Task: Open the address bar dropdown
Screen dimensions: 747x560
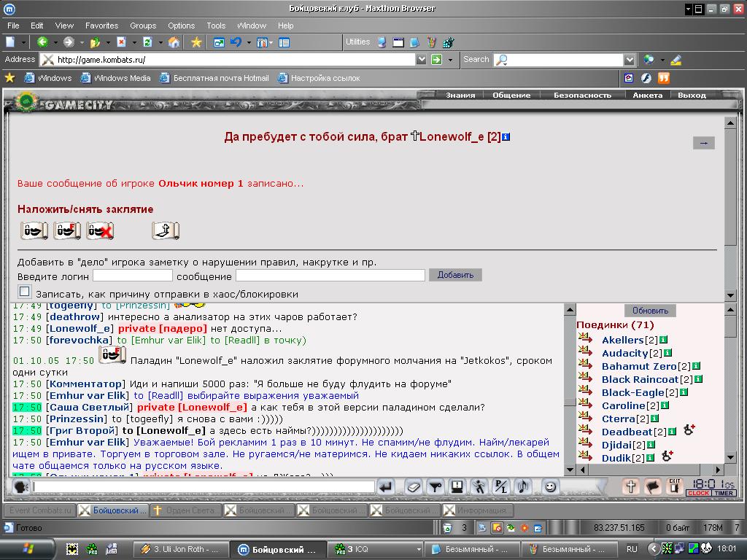Action: pos(421,60)
